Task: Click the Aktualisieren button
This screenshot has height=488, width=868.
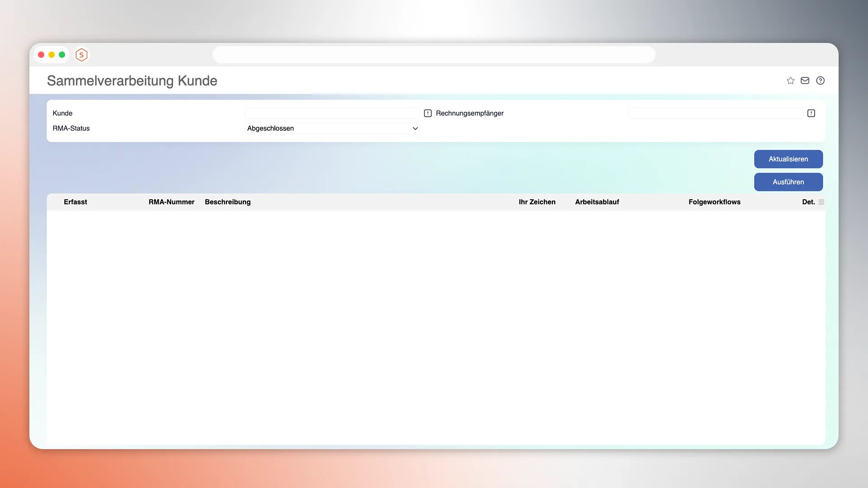Action: pyautogui.click(x=788, y=159)
